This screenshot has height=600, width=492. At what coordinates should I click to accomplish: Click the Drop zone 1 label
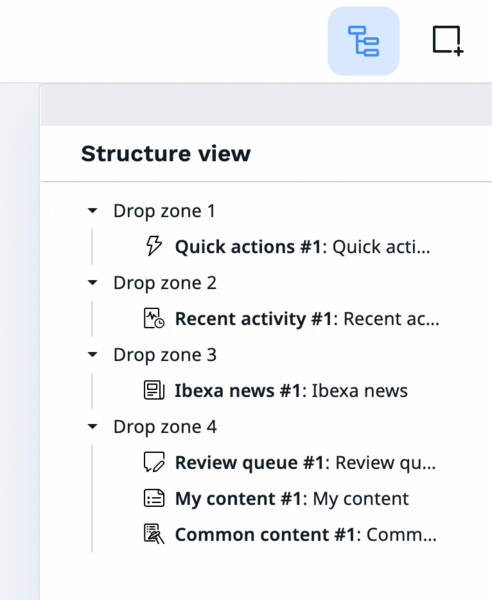click(164, 211)
